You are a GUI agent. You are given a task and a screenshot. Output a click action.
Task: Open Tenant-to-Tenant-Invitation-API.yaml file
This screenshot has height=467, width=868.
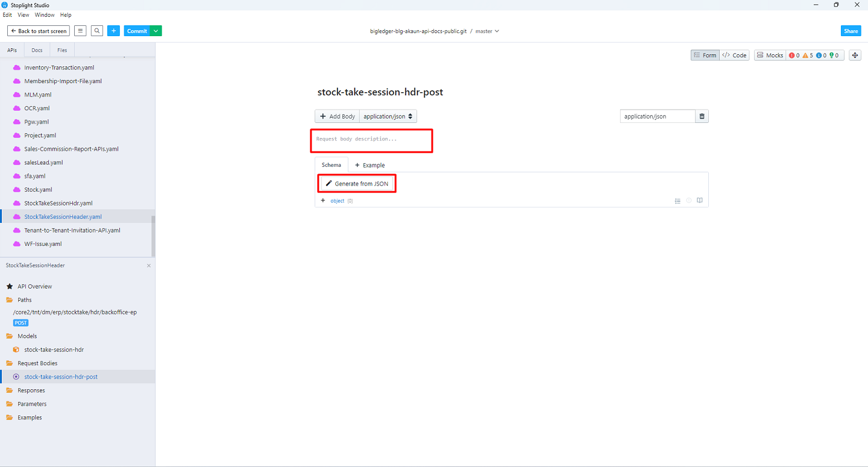(72, 230)
